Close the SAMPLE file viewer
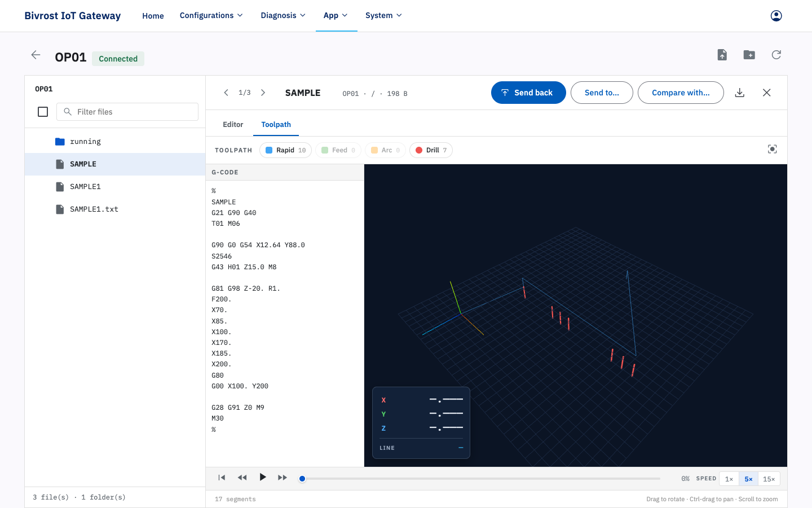Screen dimensions: 812x508 (767, 93)
